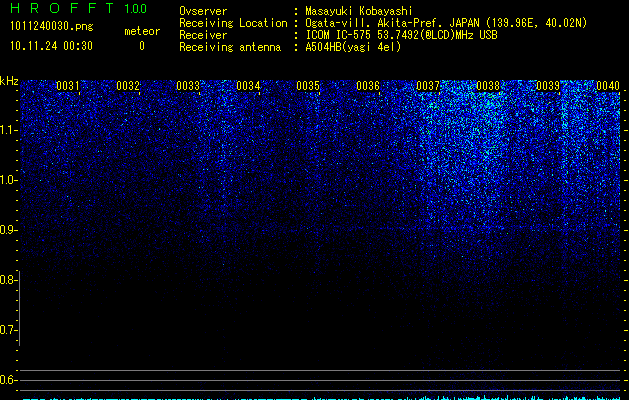Click the HROFFT title text
The height and width of the screenshot is (400, 629).
(62, 8)
